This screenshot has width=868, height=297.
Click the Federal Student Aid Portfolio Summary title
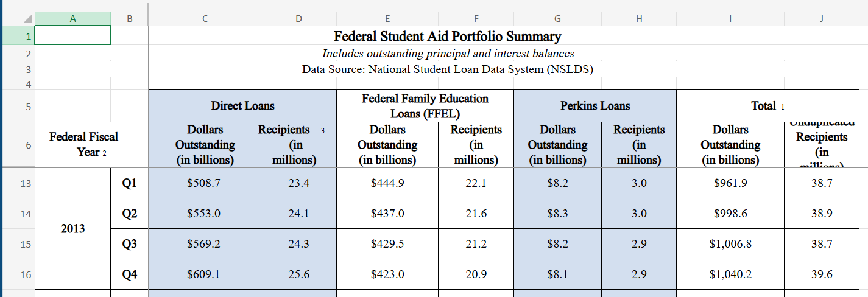click(448, 37)
